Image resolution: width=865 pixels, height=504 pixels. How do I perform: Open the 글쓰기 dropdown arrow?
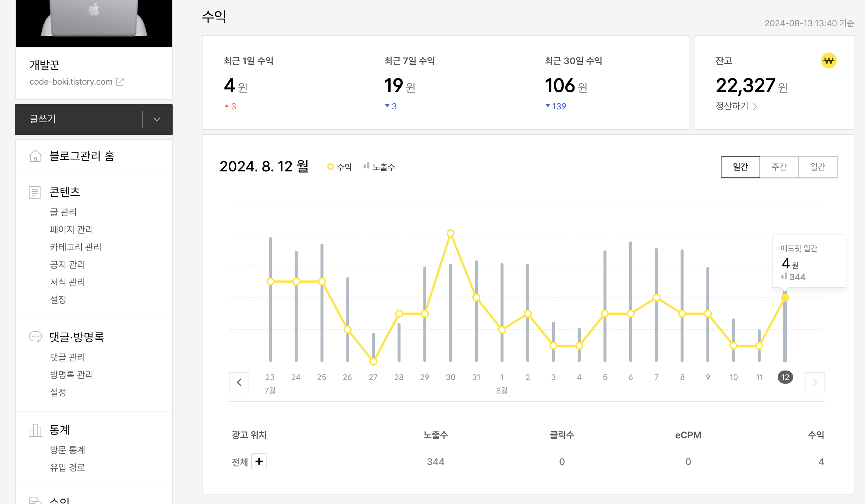coord(157,119)
